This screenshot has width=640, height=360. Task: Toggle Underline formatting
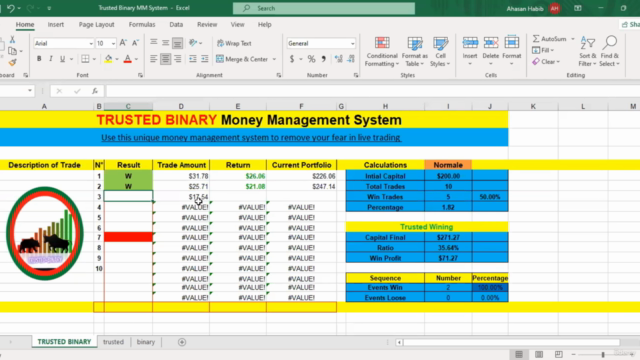[x=62, y=59]
